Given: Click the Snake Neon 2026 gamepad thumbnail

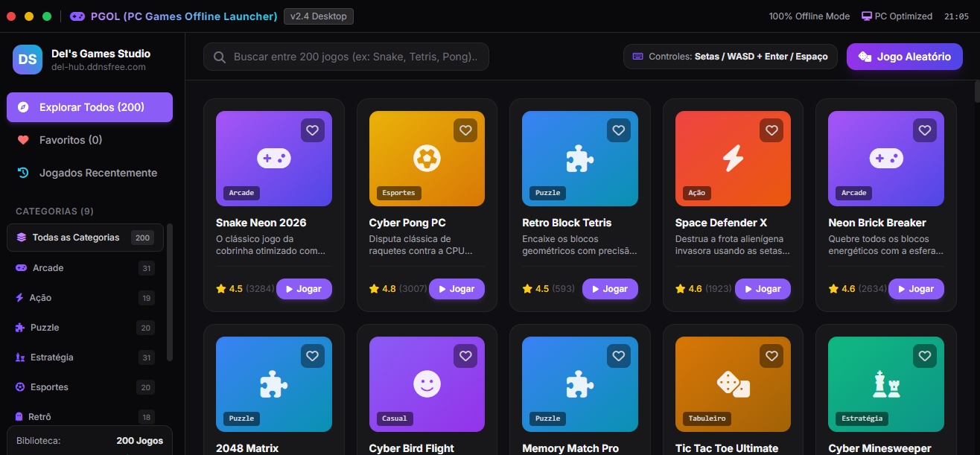Looking at the screenshot, I should [274, 158].
